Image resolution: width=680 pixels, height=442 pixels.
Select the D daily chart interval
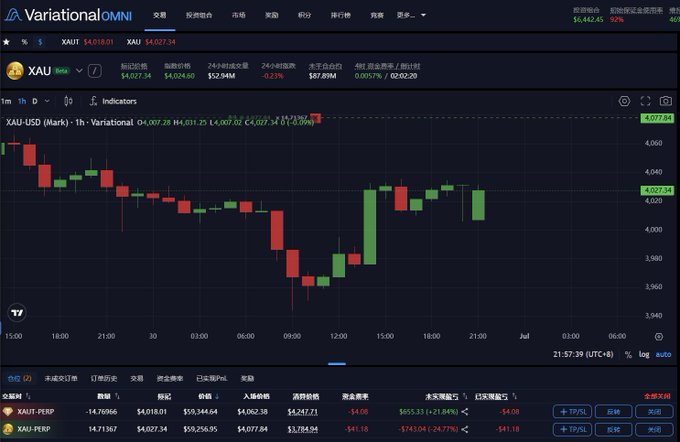click(35, 101)
